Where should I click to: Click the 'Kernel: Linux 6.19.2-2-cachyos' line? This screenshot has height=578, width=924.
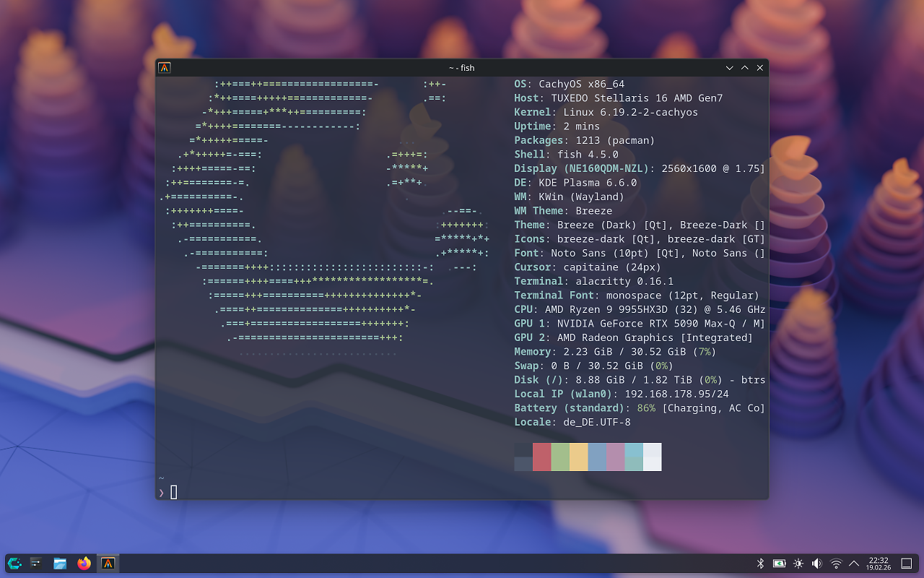[x=606, y=112]
